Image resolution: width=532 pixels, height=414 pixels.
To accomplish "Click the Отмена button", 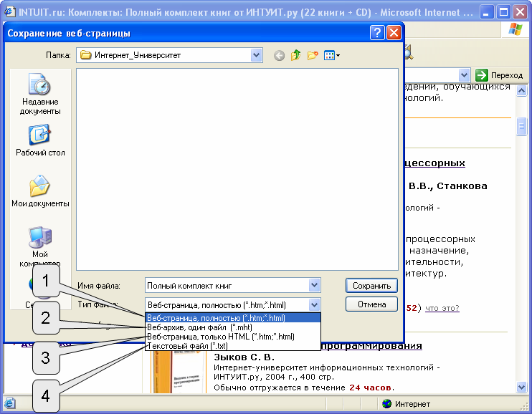I will pyautogui.click(x=371, y=304).
